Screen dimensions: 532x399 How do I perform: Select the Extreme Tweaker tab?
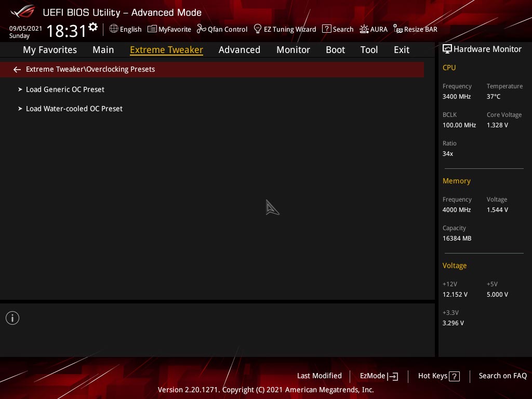(167, 50)
